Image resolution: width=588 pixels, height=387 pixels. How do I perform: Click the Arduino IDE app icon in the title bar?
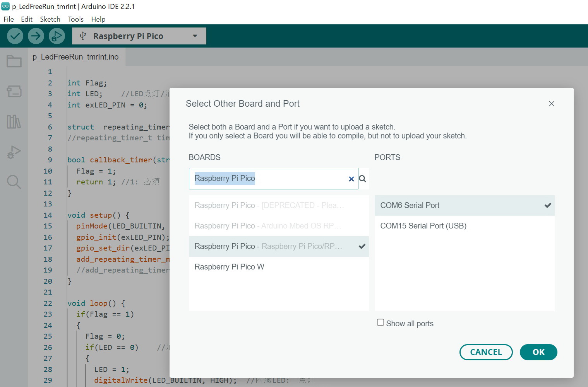coord(5,6)
